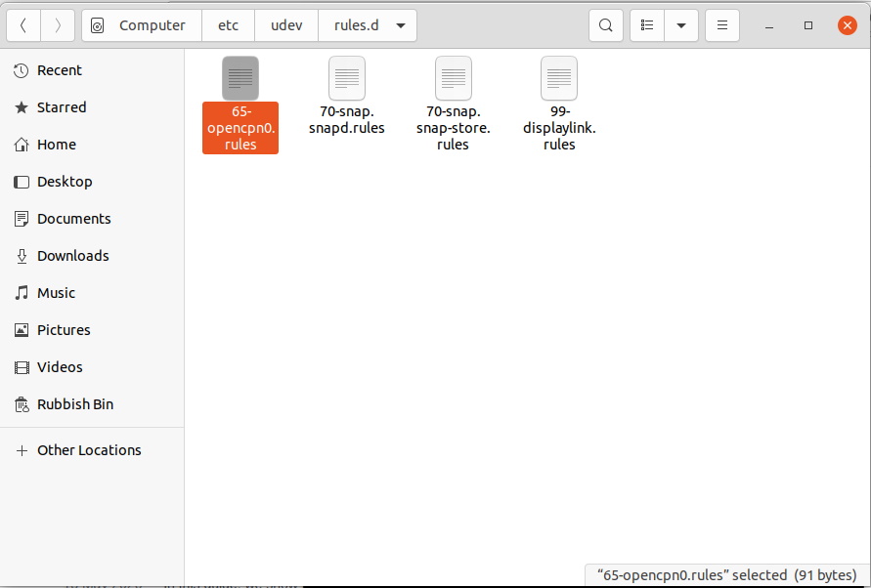871x588 pixels.
Task: Click the forward navigation arrow
Action: click(58, 25)
